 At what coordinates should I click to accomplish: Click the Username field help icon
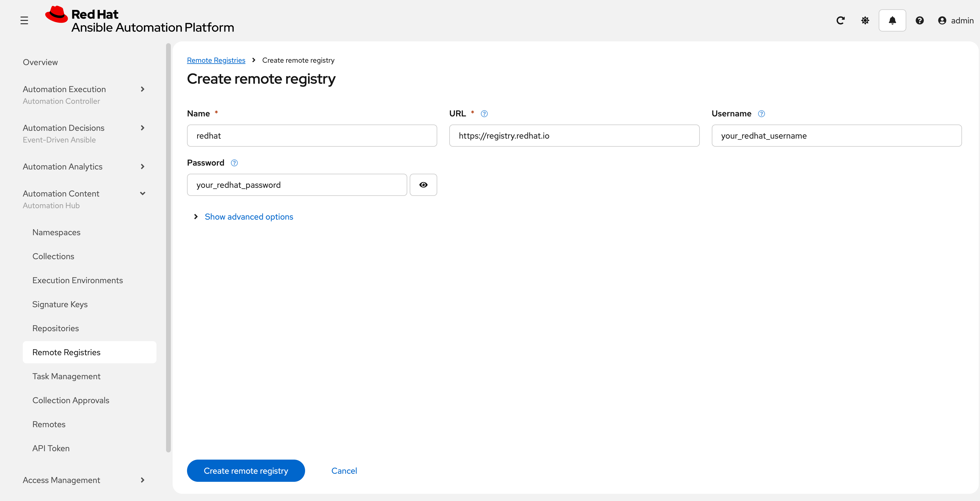coord(762,113)
